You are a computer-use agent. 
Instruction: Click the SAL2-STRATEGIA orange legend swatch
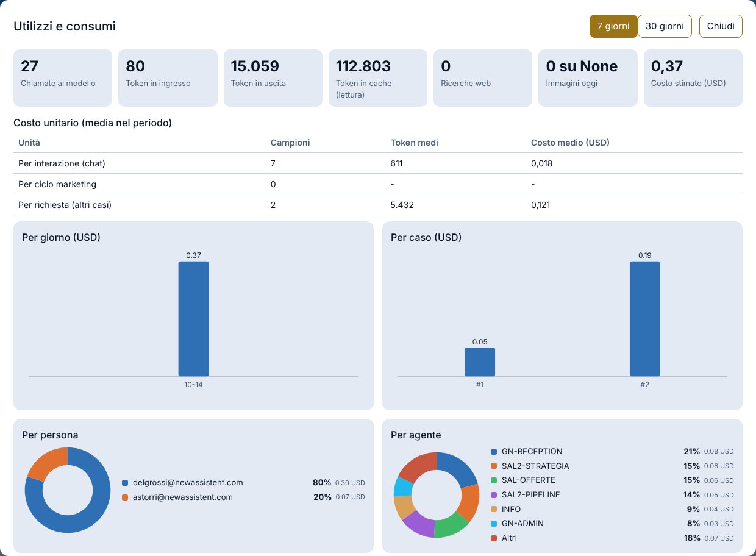[494, 466]
